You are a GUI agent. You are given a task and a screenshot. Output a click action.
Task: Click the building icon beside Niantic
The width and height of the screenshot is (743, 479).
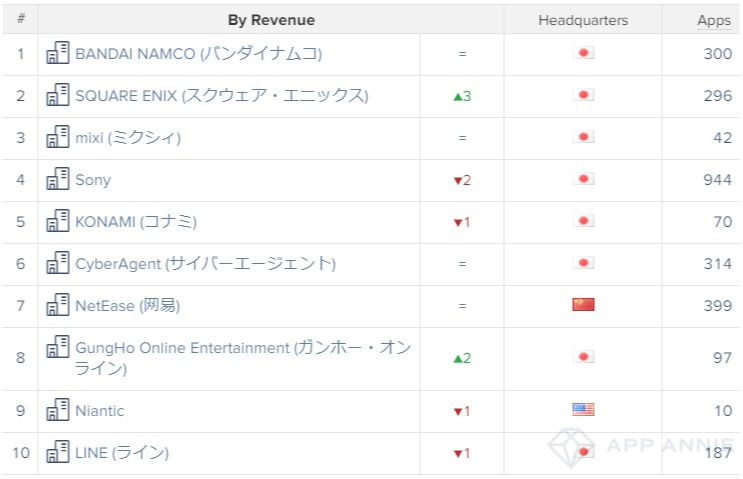pyautogui.click(x=58, y=410)
